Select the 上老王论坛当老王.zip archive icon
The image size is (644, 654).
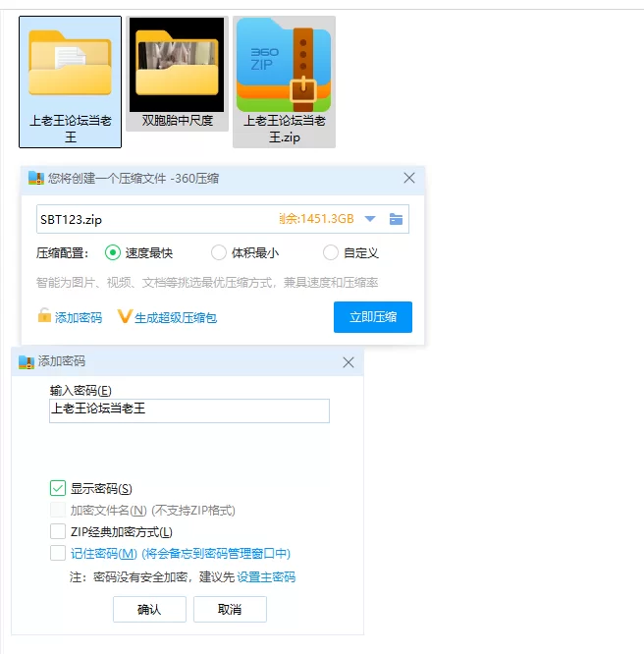pos(284,65)
